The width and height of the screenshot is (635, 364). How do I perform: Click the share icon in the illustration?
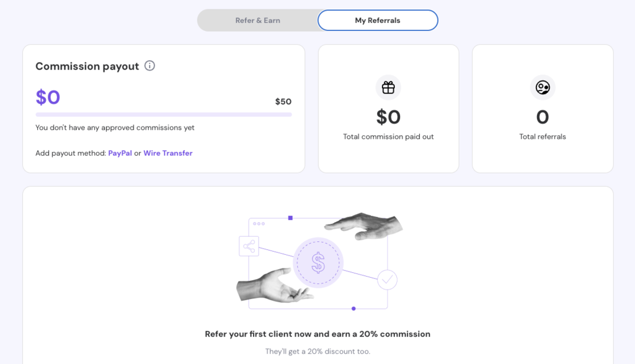coord(249,246)
